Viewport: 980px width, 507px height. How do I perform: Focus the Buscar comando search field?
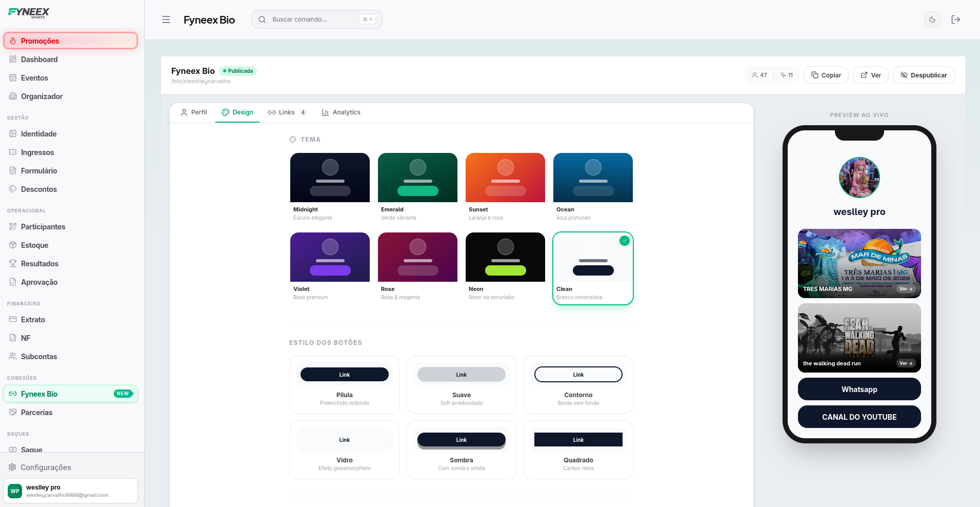(313, 19)
